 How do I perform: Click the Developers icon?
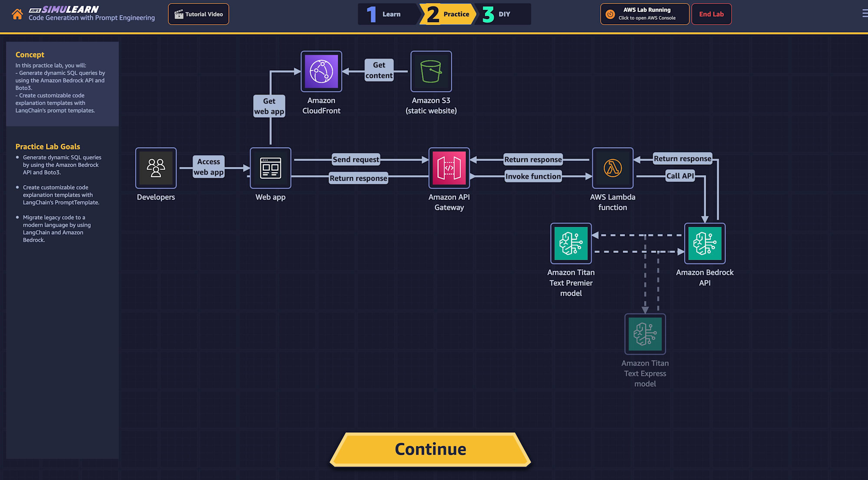click(156, 168)
